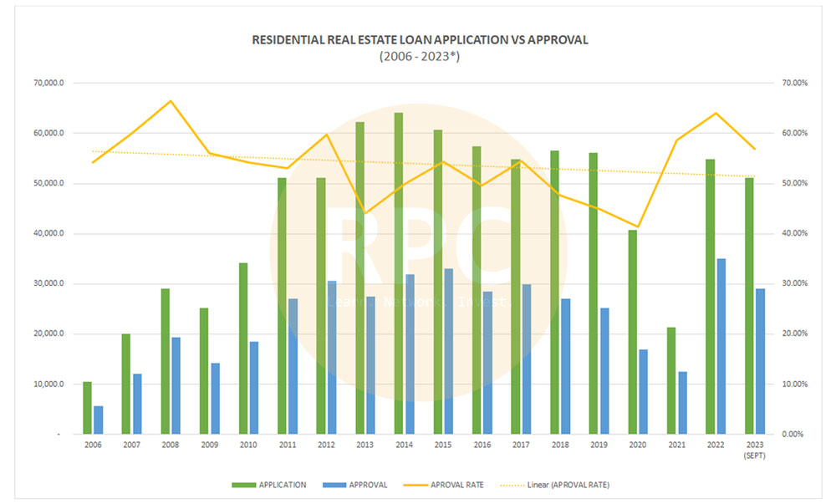Click the 2008 peak of the approval rate line

point(171,100)
